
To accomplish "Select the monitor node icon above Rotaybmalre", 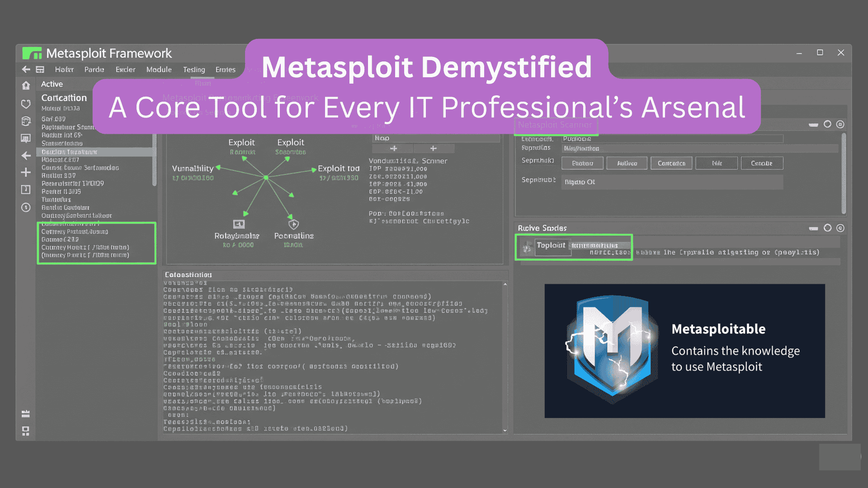I will point(239,224).
